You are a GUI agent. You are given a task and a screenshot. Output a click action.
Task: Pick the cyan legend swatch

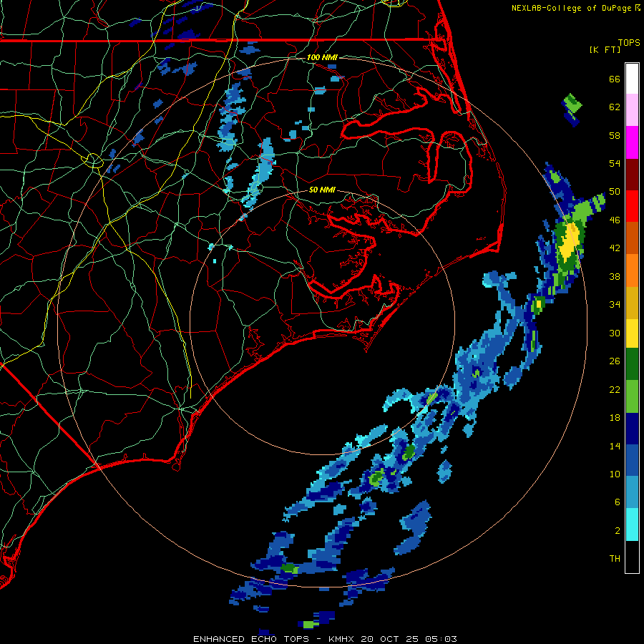point(632,525)
